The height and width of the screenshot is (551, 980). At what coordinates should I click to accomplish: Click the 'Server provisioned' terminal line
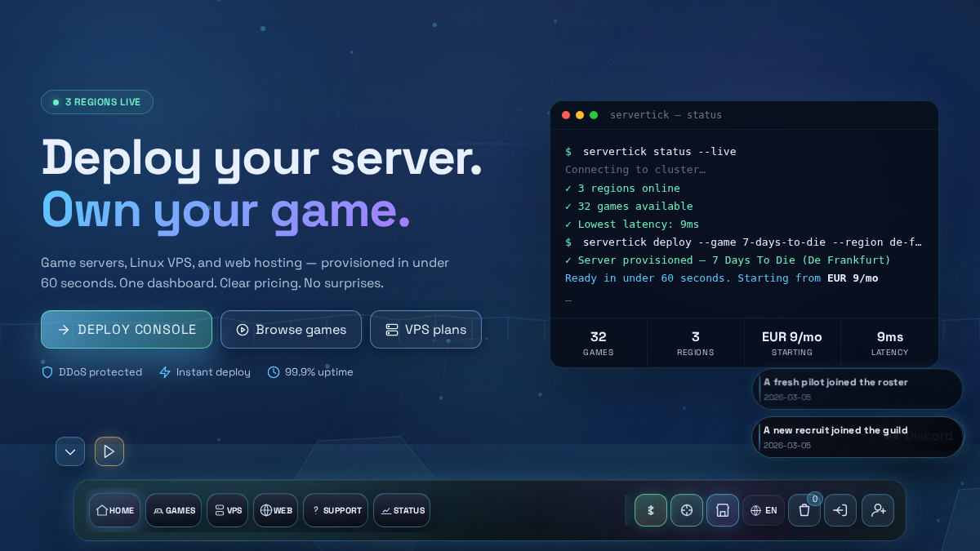coord(728,260)
